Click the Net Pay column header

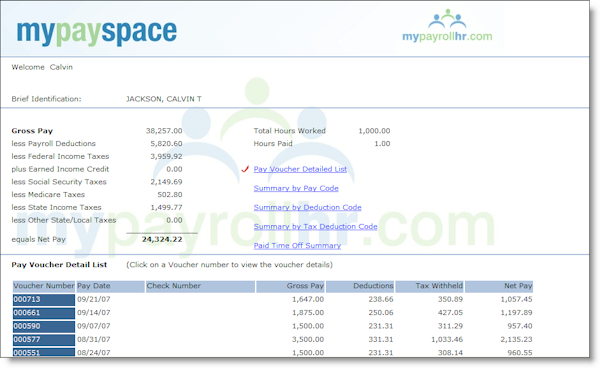(x=499, y=286)
